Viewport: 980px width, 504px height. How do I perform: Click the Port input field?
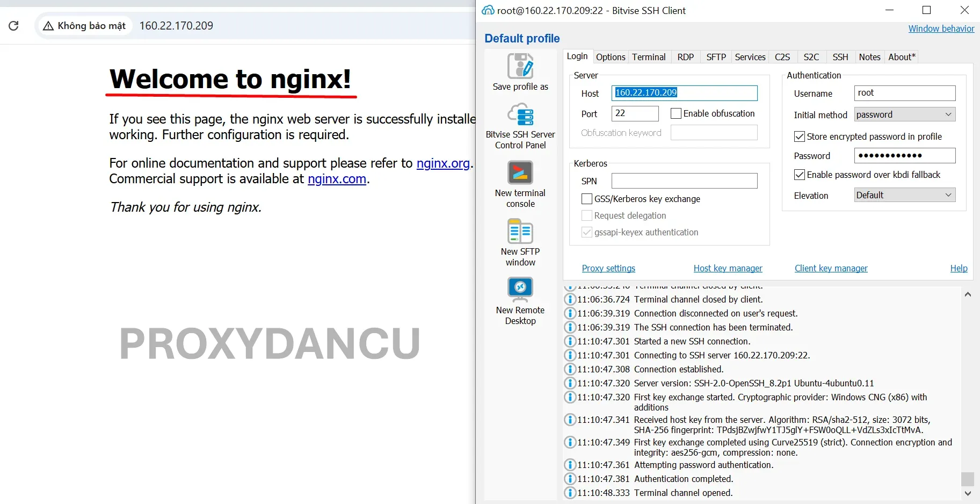635,113
